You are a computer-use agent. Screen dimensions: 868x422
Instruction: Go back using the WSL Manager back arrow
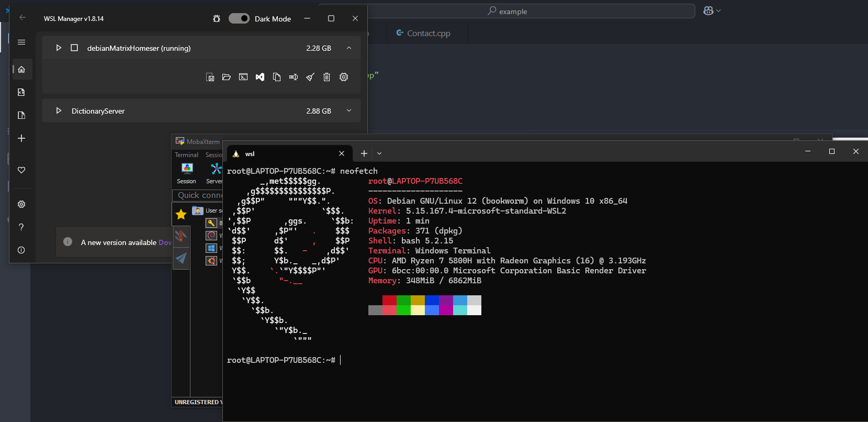point(22,18)
